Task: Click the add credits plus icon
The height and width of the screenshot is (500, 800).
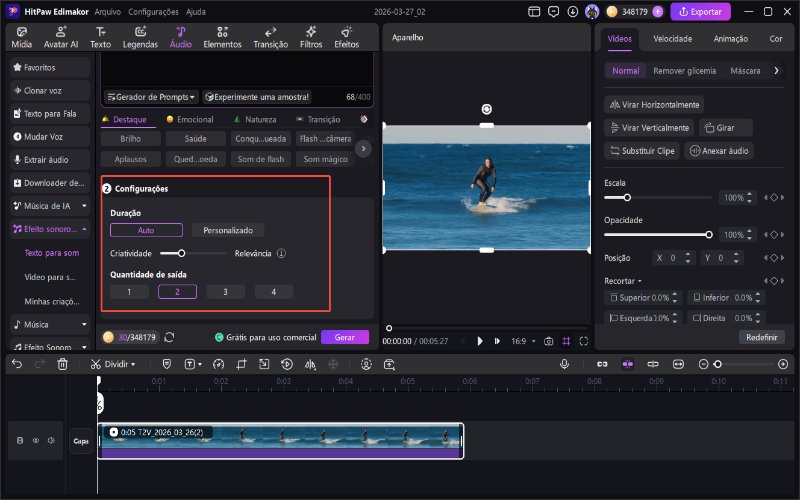Action: (x=658, y=11)
